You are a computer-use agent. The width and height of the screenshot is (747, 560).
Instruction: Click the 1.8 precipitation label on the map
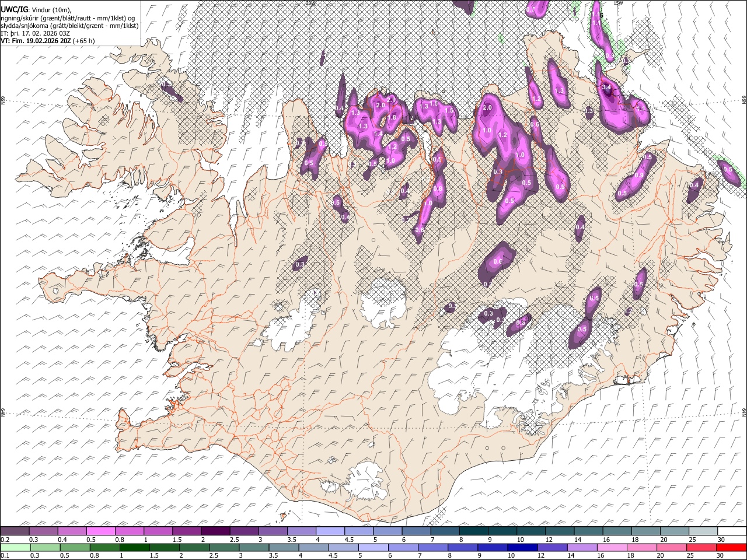pos(392,117)
